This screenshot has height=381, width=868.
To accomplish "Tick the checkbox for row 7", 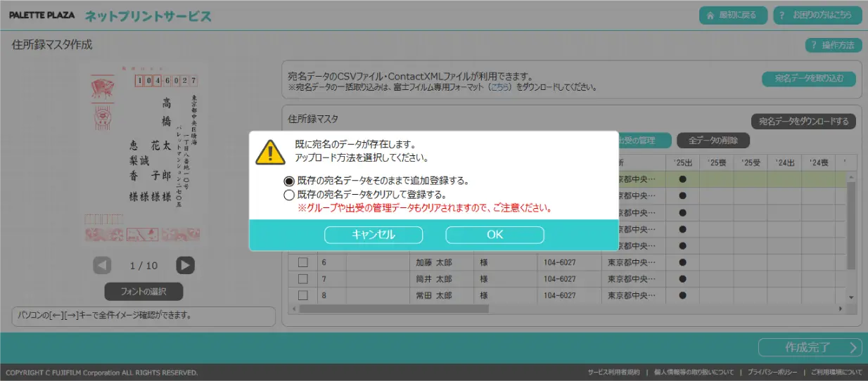I will (303, 279).
